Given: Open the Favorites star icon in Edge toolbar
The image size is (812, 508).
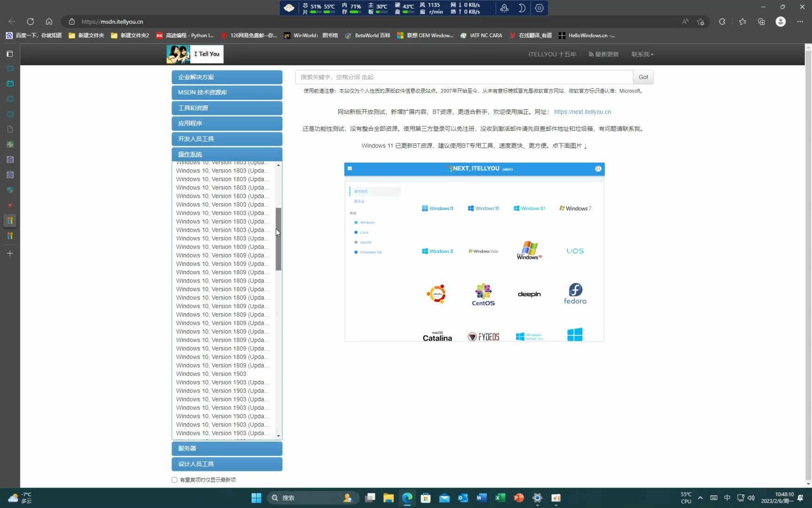Looking at the screenshot, I should (x=742, y=22).
